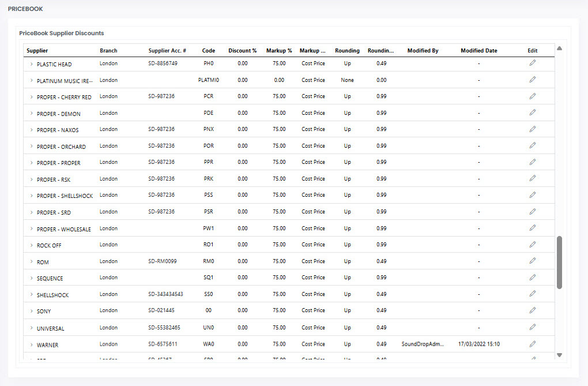This screenshot has width=588, height=386.
Task: Open edit for WARNER supplier row
Action: tap(532, 344)
